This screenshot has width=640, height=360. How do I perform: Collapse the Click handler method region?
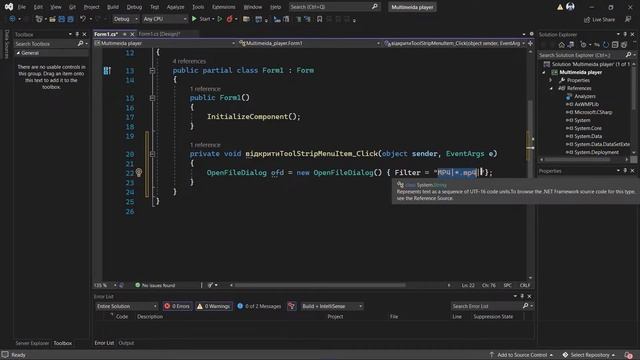[x=152, y=154]
